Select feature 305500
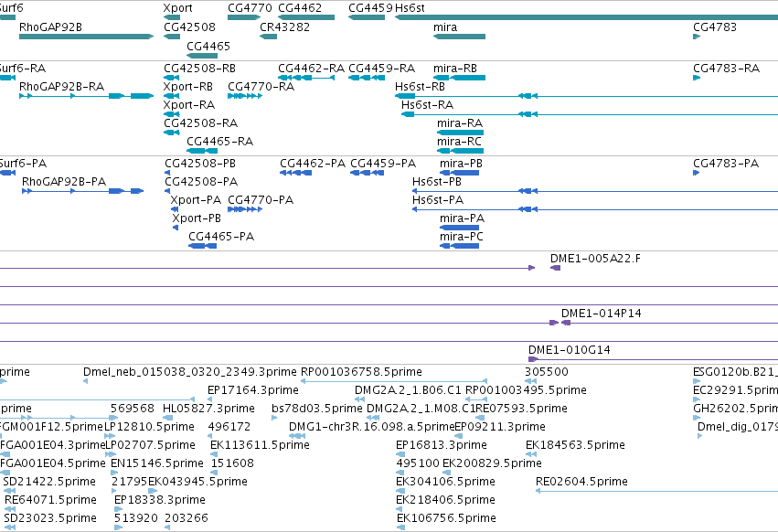Image resolution: width=778 pixels, height=532 pixels. tap(531, 381)
